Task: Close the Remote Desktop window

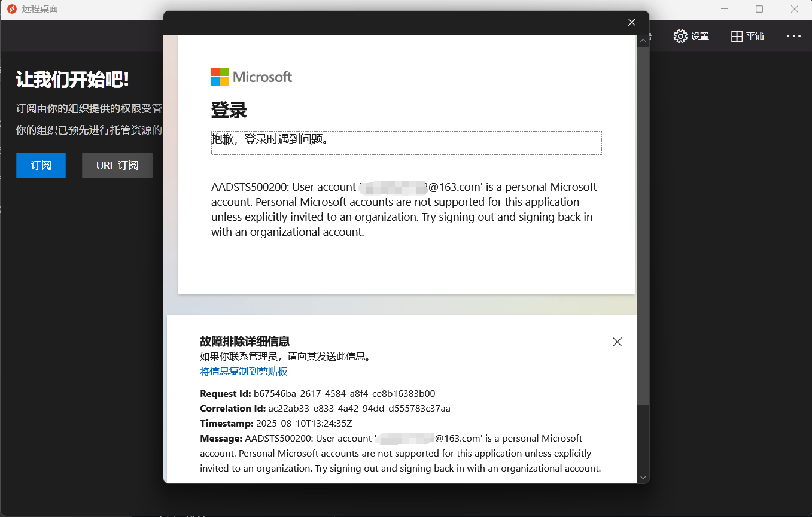Action: (x=795, y=9)
